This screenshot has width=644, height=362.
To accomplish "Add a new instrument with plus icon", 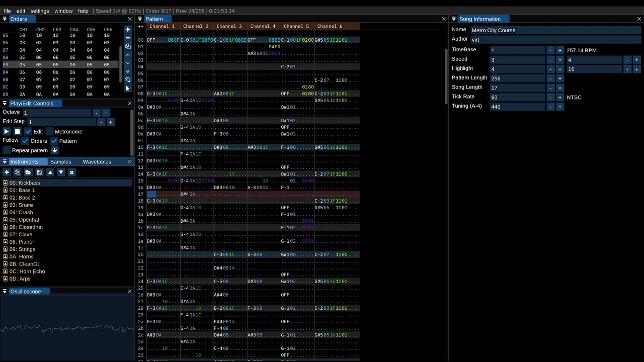I will (x=7, y=172).
